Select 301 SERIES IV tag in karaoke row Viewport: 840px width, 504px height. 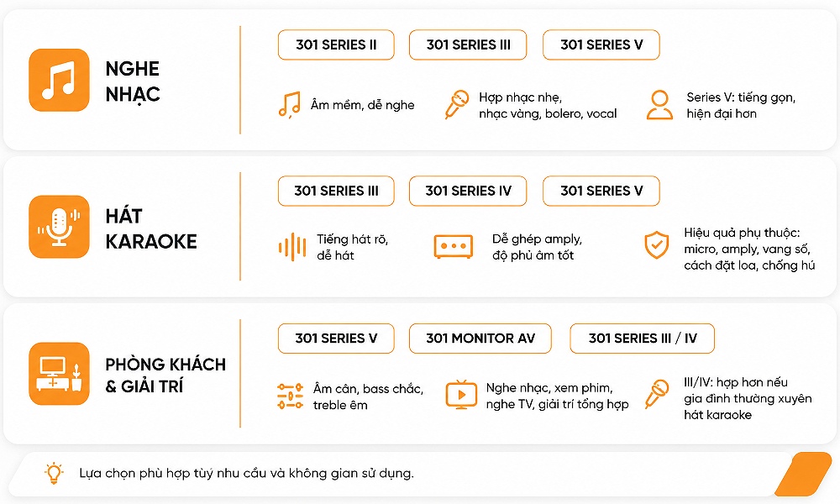[x=468, y=192]
